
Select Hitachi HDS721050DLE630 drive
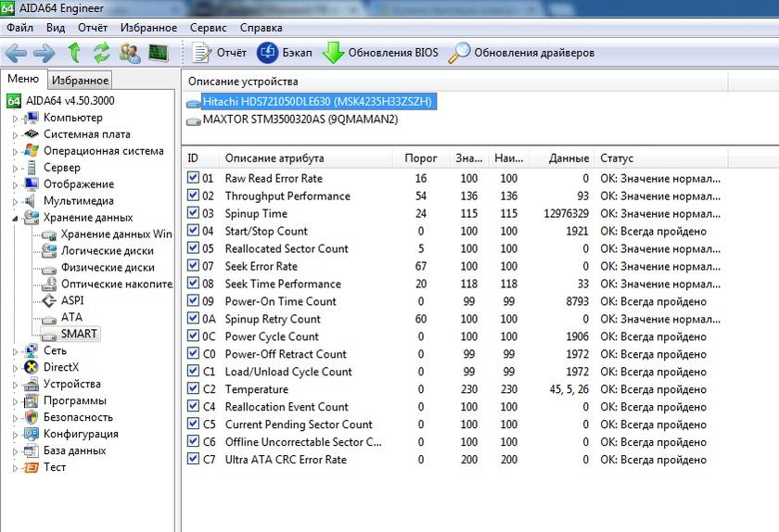pos(317,102)
